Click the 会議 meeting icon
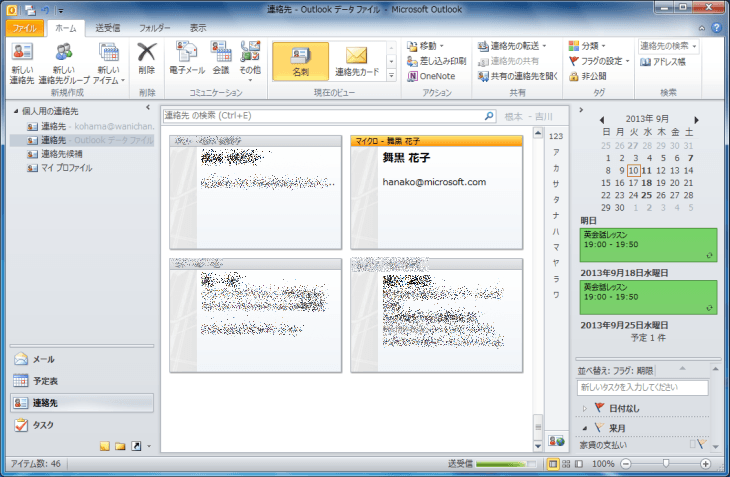The width and height of the screenshot is (730, 477). pos(221,58)
